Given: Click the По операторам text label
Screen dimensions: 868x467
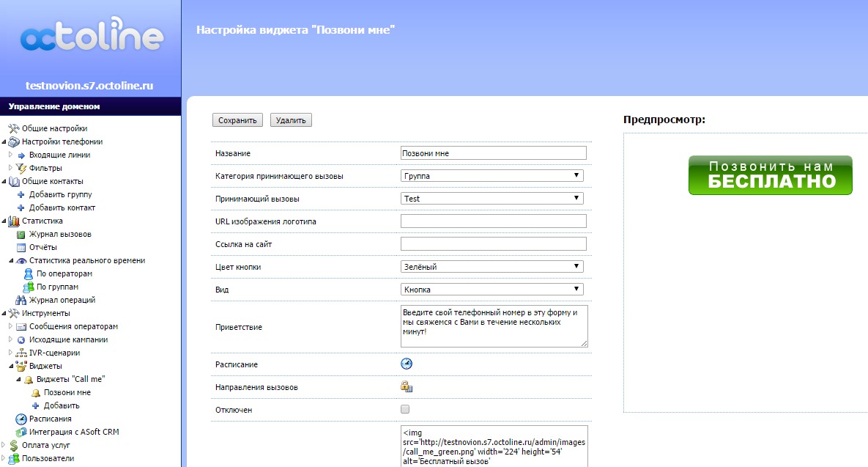Looking at the screenshot, I should [64, 274].
